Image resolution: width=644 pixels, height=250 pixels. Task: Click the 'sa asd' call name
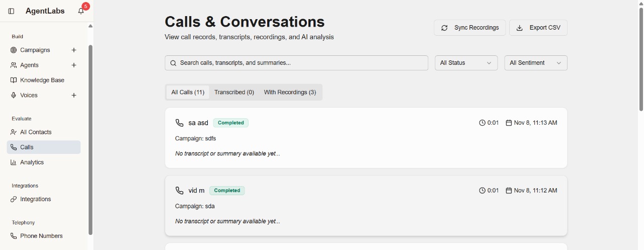(198, 123)
